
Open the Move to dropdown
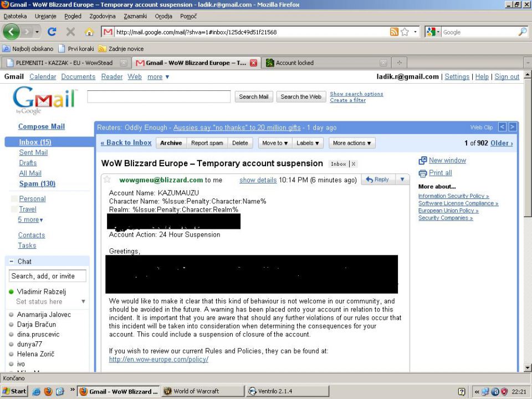coord(275,143)
